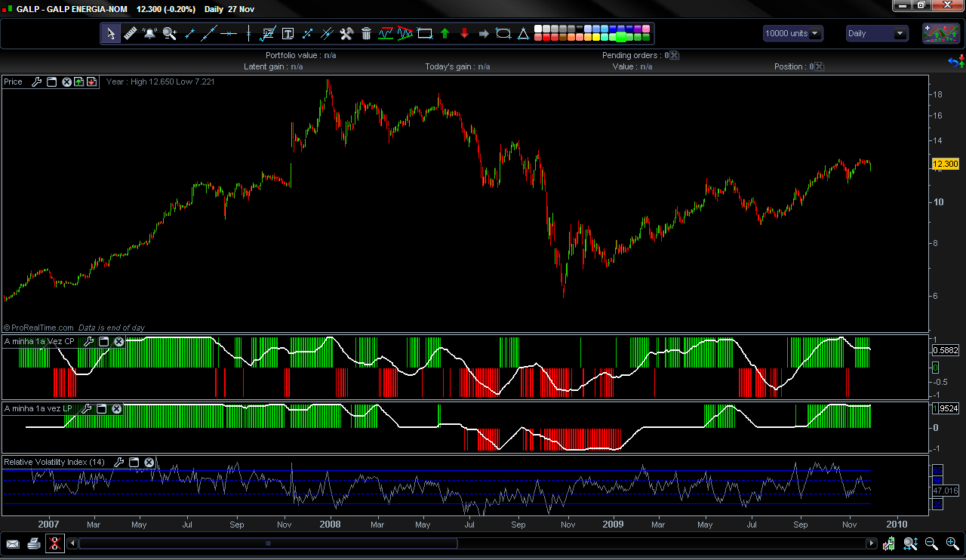Select the ruler measurement tool

click(130, 33)
